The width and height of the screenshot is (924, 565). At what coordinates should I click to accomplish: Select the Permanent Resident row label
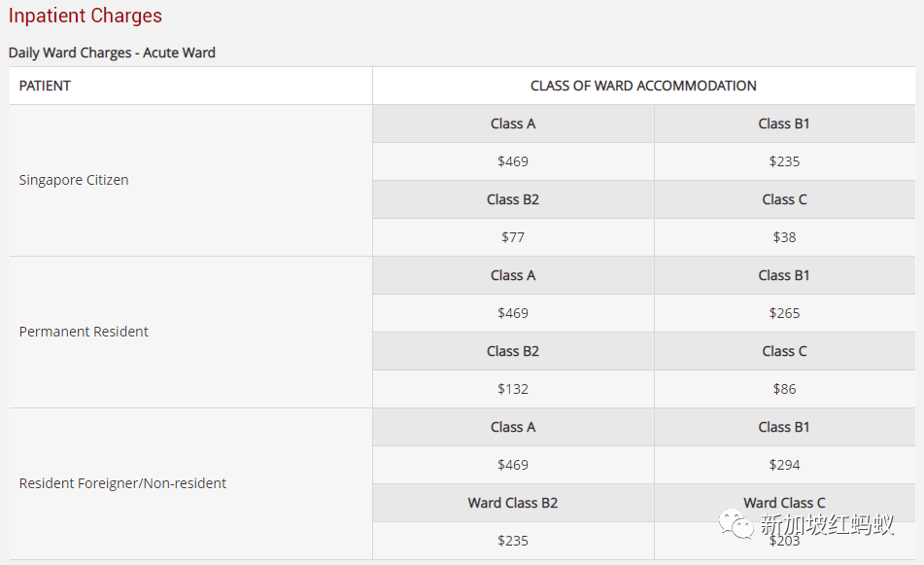(84, 332)
